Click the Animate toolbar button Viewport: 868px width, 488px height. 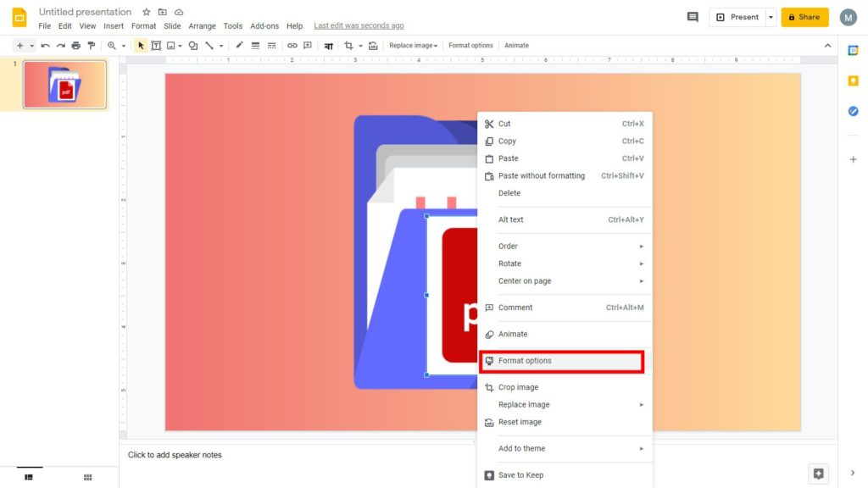pos(516,46)
